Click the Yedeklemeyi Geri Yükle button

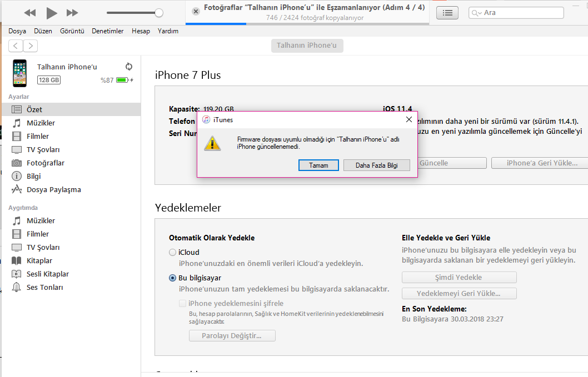(459, 293)
